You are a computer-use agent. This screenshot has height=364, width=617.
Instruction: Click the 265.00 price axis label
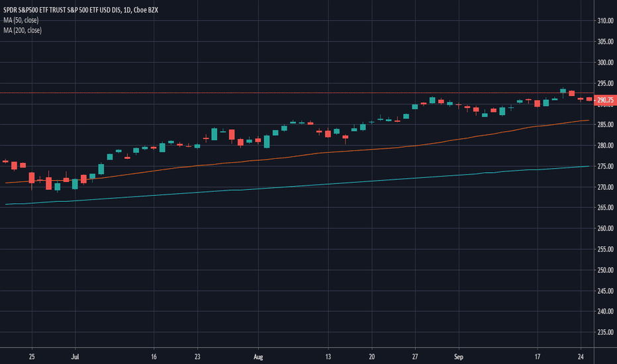(605, 207)
